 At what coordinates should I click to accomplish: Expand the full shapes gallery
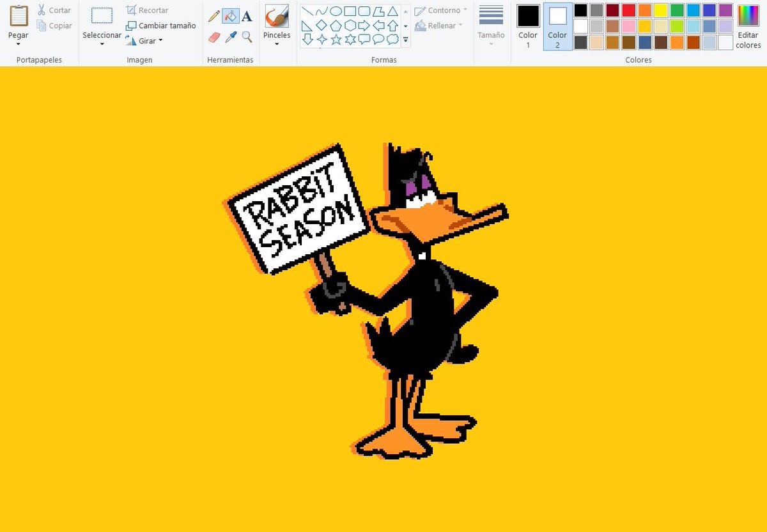pyautogui.click(x=405, y=40)
